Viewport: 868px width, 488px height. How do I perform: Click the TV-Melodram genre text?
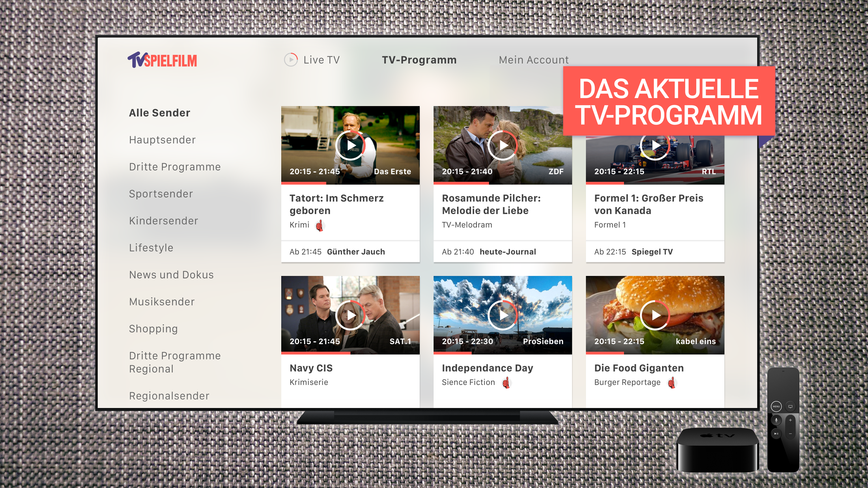467,225
